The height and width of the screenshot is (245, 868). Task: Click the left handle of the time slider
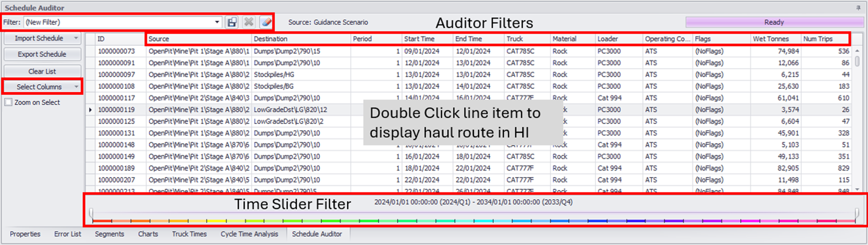[91, 212]
